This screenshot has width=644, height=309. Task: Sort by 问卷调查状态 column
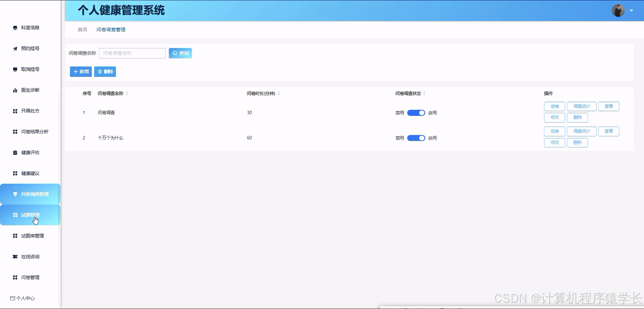pos(424,94)
